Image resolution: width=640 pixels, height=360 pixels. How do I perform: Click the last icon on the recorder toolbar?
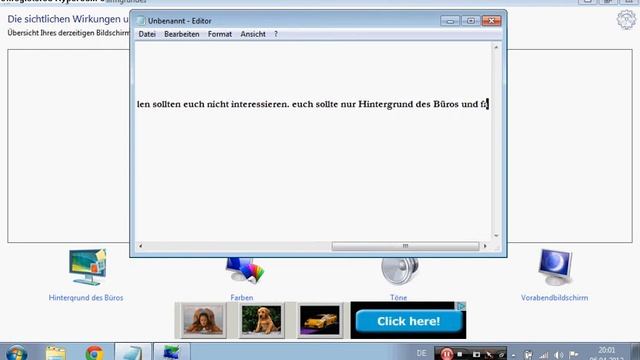[x=501, y=354]
